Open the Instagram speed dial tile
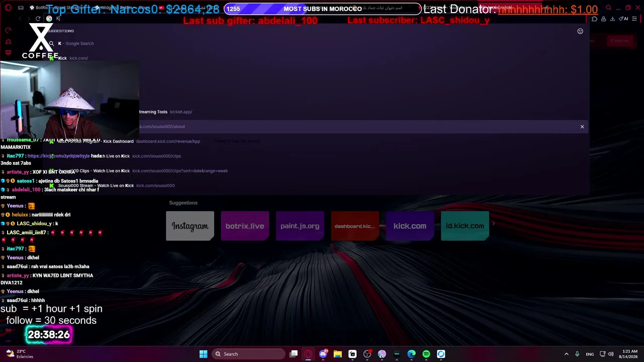The height and width of the screenshot is (362, 644). [190, 226]
